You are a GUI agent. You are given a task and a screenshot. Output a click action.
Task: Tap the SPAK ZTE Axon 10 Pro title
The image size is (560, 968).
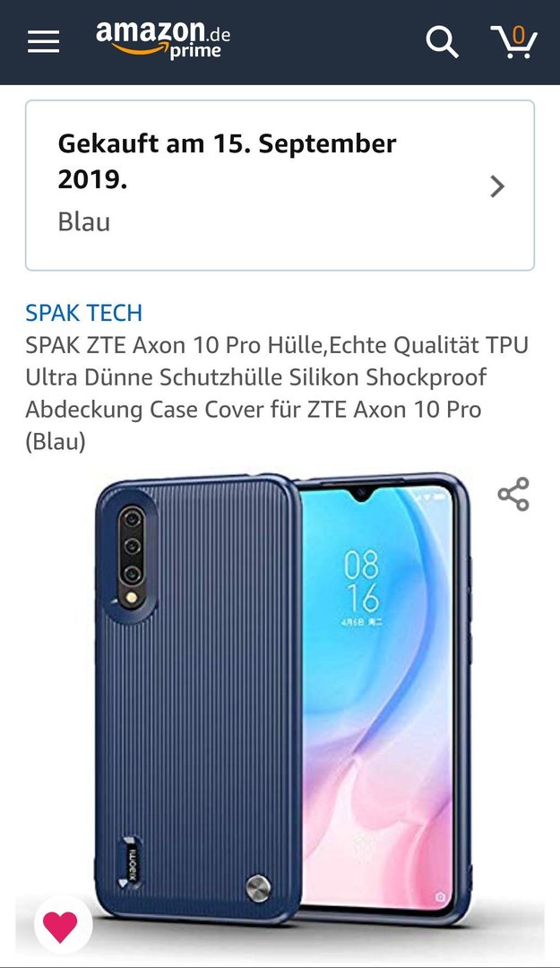pos(277,393)
